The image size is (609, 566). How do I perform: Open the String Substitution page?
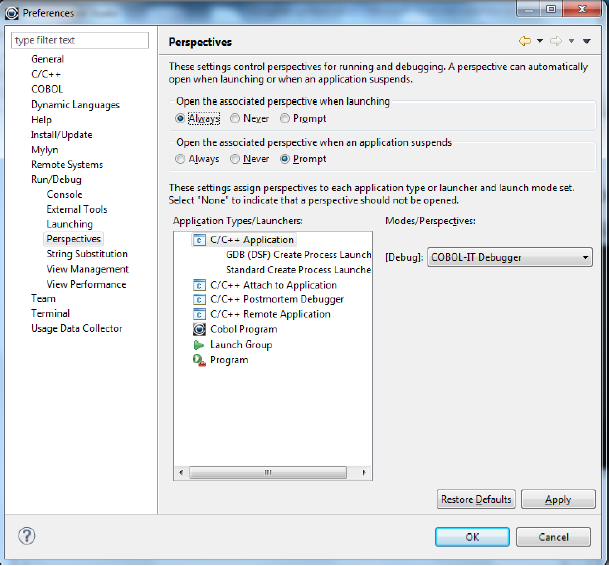click(x=87, y=254)
